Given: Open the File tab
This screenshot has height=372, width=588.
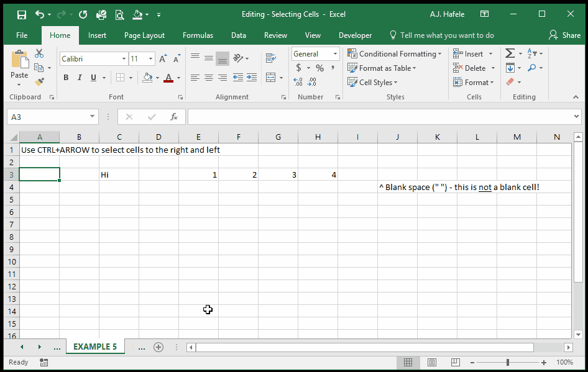Looking at the screenshot, I should click(22, 35).
